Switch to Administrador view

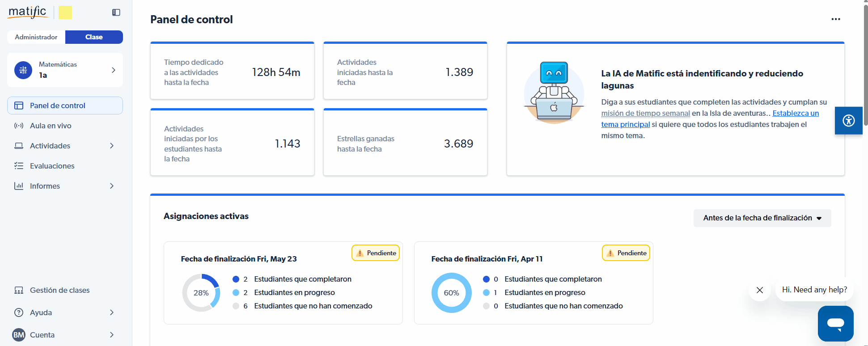pyautogui.click(x=36, y=37)
